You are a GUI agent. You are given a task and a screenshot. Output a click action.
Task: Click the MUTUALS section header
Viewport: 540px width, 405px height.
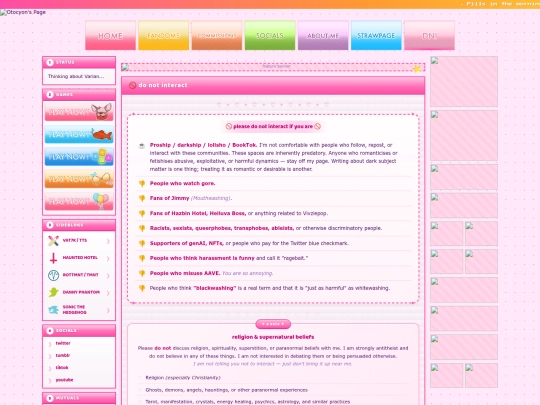pos(79,398)
